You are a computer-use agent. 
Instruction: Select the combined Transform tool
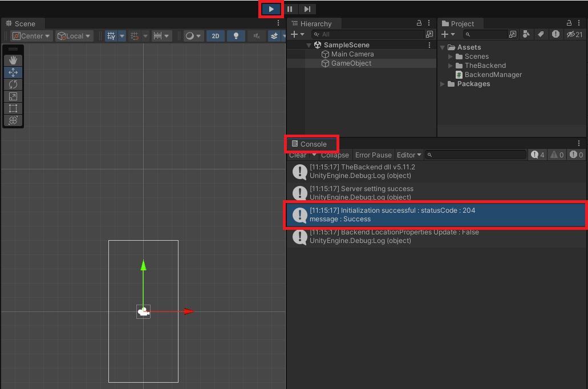point(13,120)
